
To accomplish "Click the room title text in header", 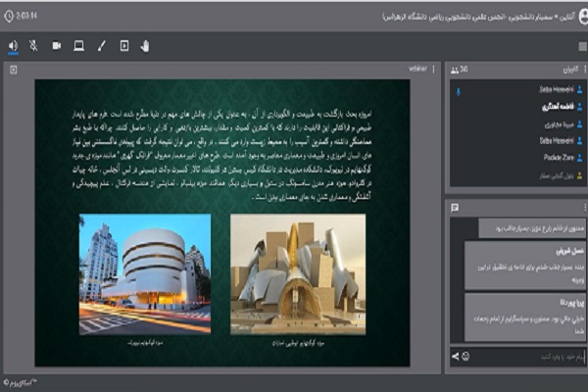I will 478,17.
